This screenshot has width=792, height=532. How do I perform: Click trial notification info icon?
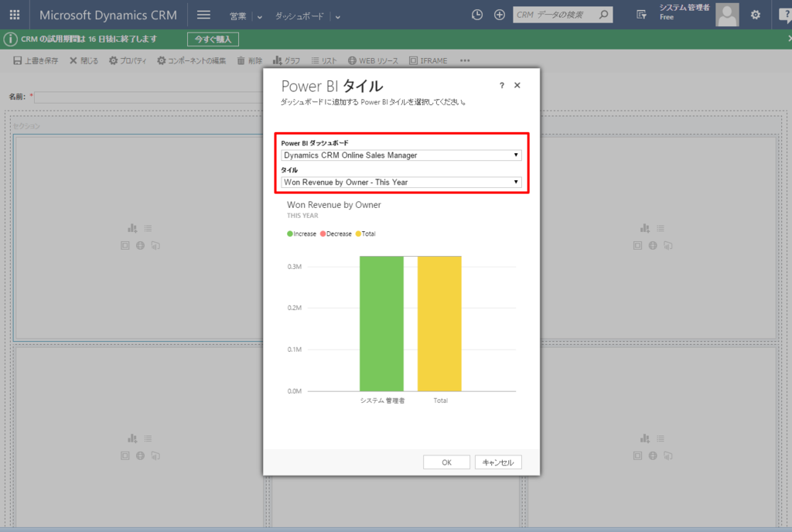point(10,39)
